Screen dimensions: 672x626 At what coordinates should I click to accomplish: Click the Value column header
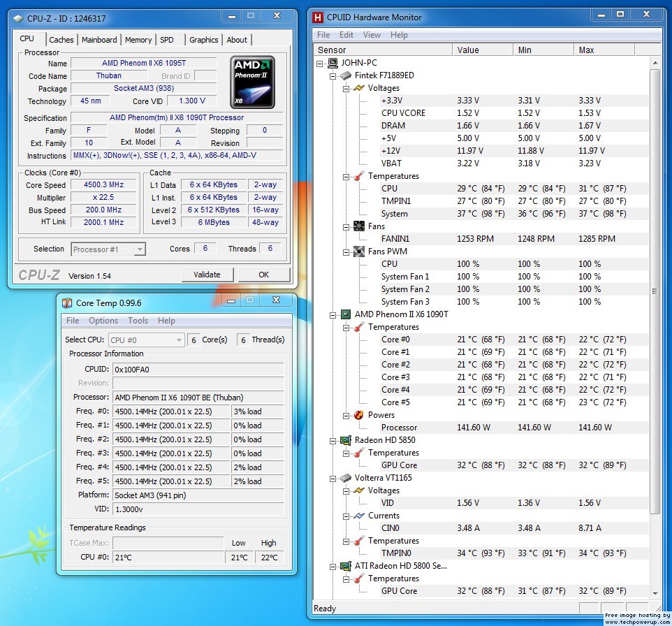[483, 50]
